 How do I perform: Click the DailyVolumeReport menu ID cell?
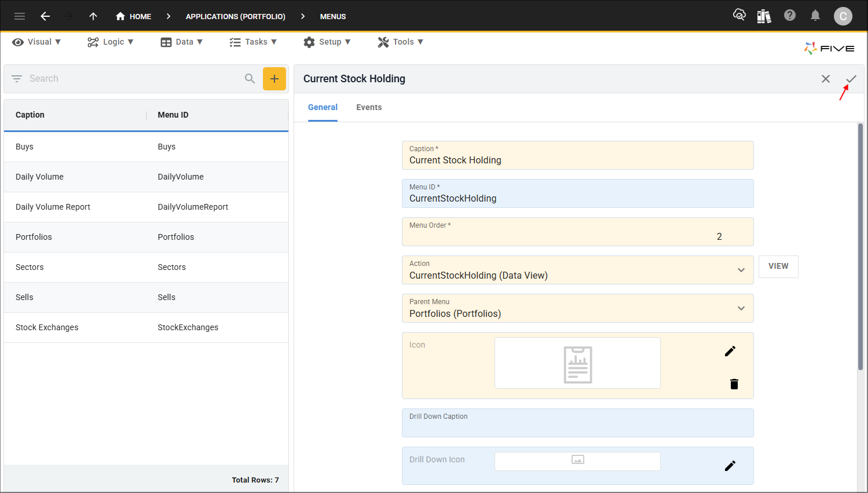(x=193, y=207)
